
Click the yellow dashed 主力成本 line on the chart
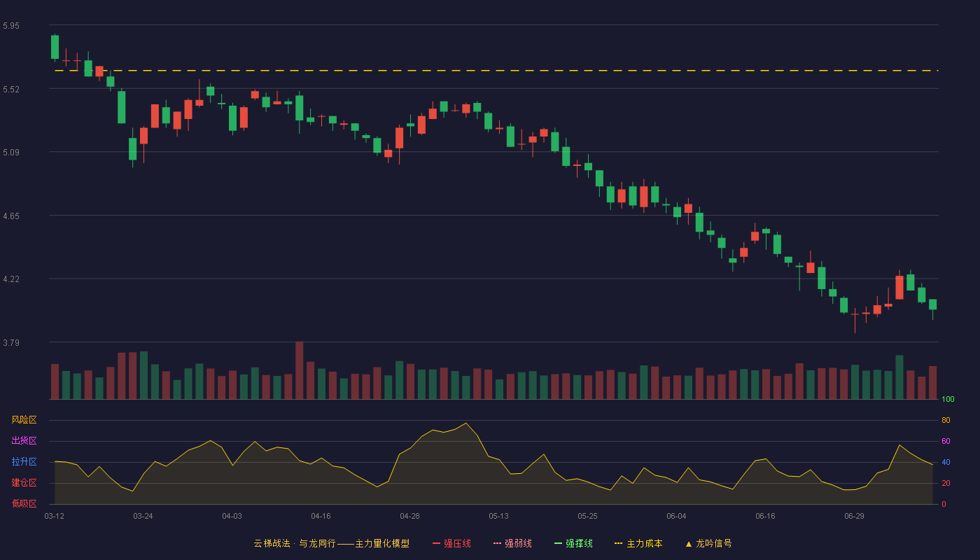[x=496, y=71]
